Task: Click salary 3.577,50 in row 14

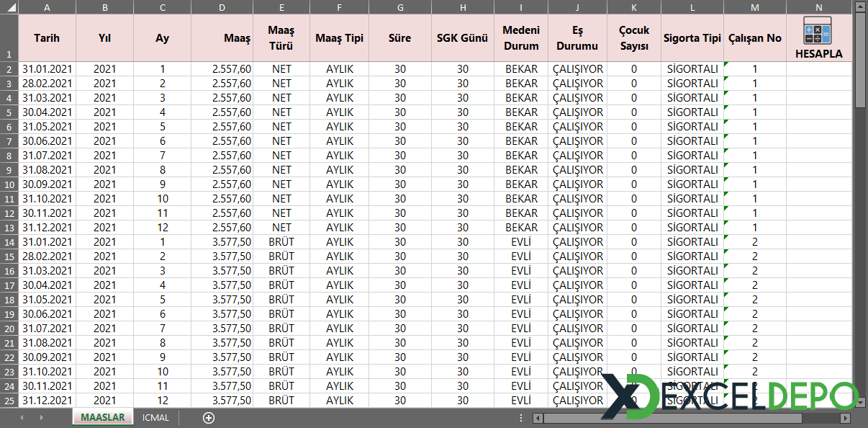Action: point(222,242)
